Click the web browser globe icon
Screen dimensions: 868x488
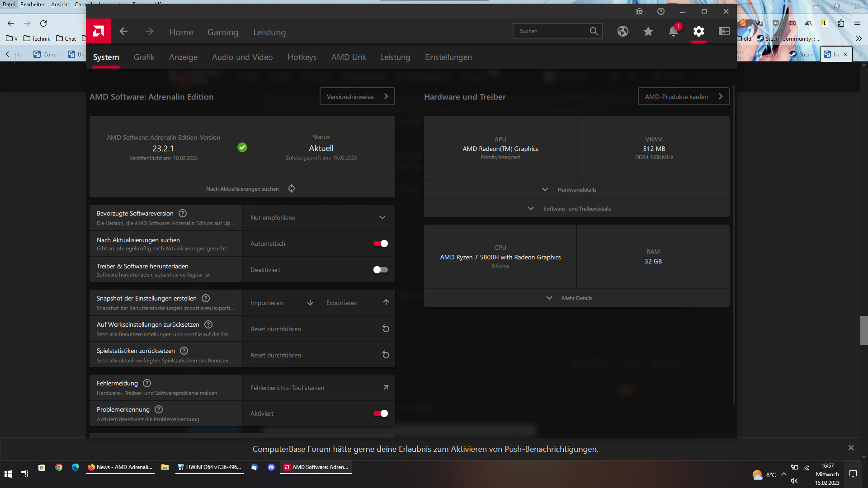[623, 31]
